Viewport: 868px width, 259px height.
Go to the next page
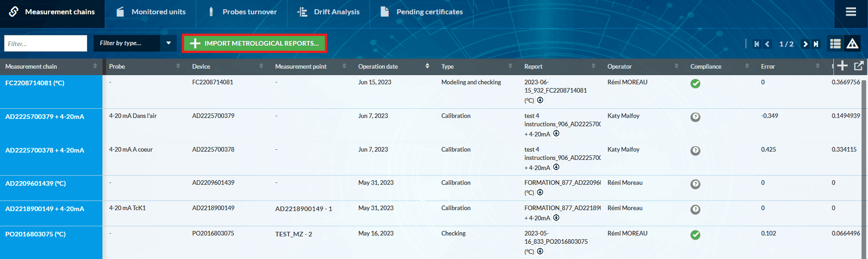coord(805,44)
